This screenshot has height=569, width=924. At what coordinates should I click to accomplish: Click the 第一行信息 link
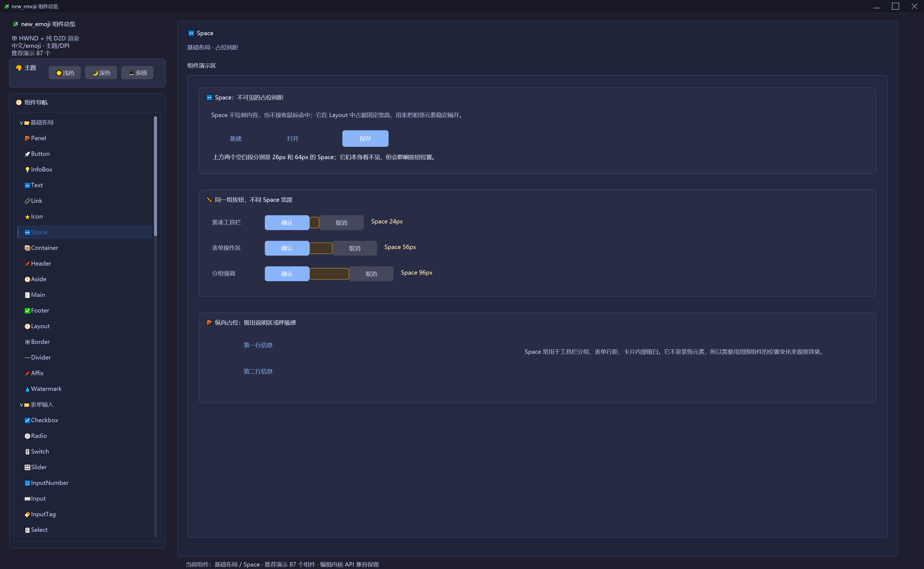[x=258, y=345]
